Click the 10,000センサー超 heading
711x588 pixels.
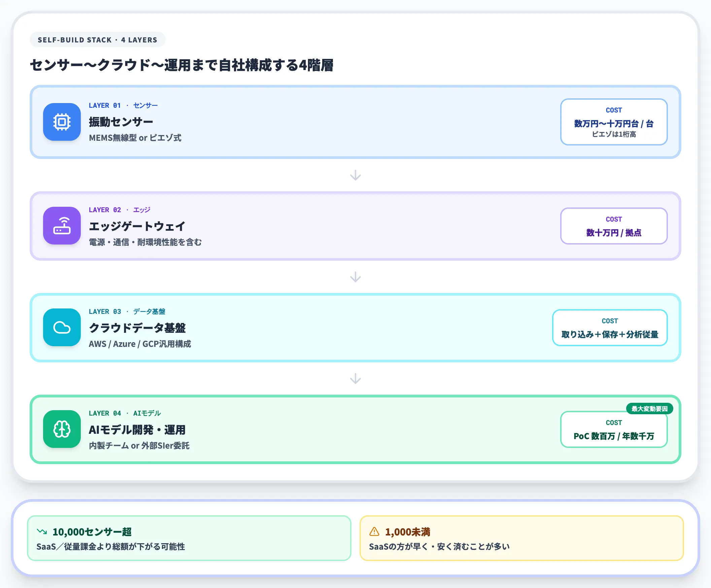[92, 532]
